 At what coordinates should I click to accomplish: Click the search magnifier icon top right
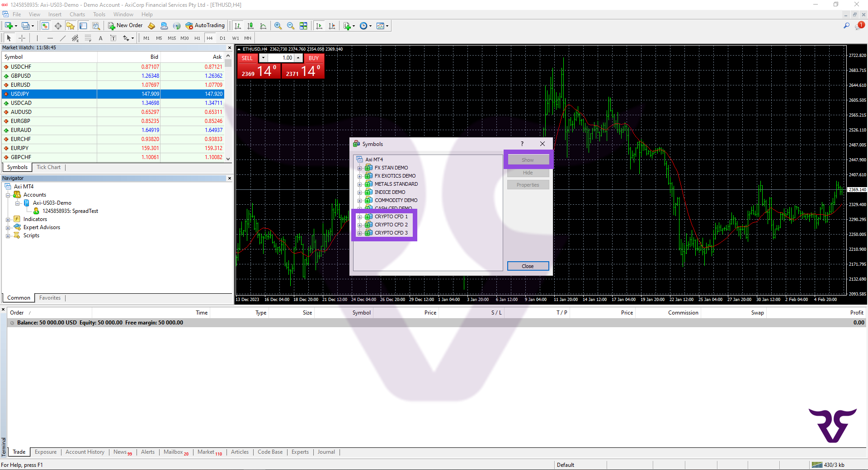coord(846,26)
